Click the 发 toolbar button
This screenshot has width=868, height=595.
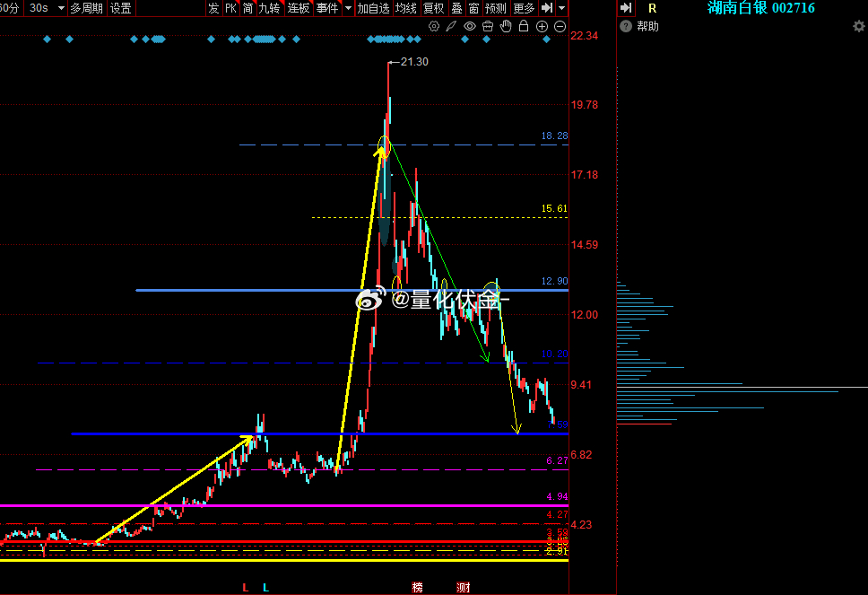pyautogui.click(x=213, y=8)
